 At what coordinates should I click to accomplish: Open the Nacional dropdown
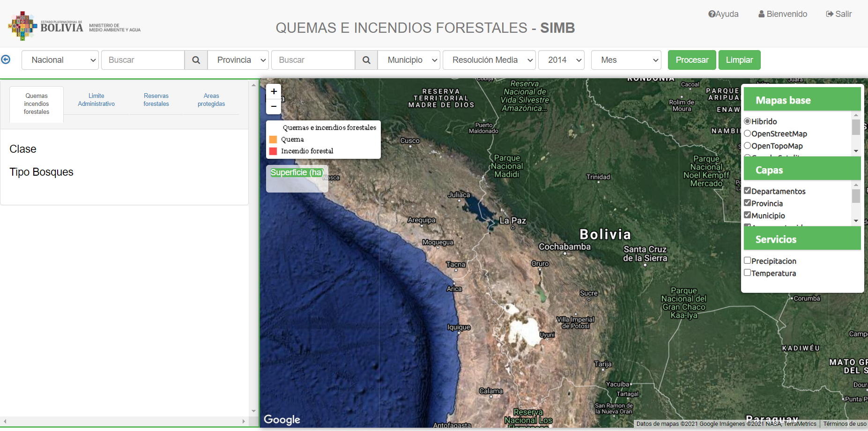click(x=60, y=60)
